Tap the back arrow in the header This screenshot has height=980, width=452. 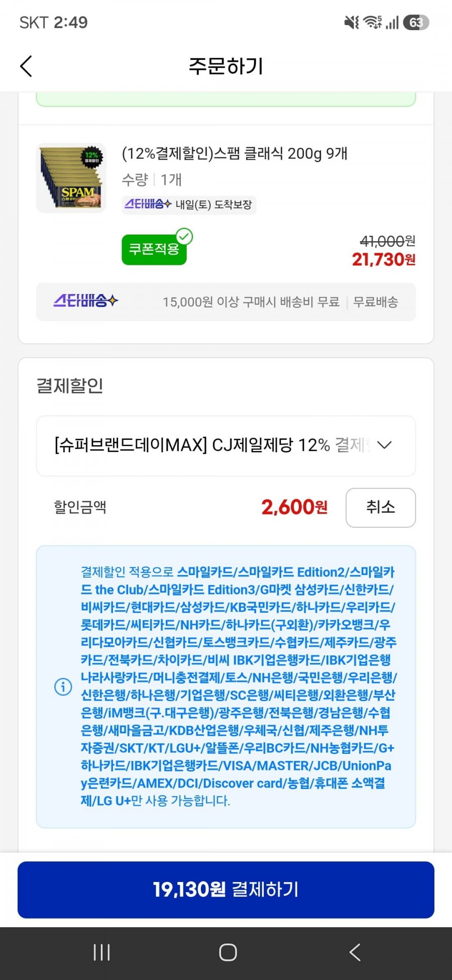click(x=26, y=66)
